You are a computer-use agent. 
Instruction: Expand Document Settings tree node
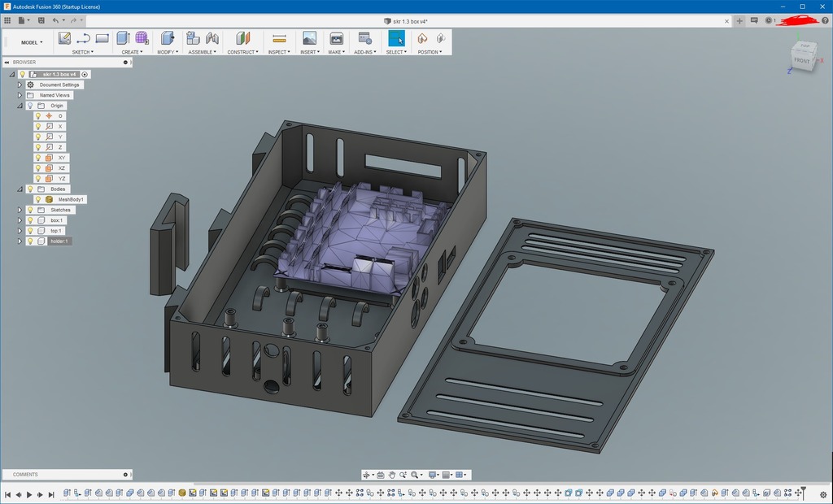[20, 85]
